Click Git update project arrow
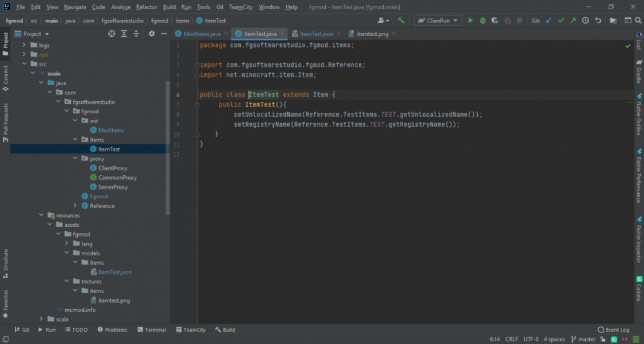The image size is (644, 344). (x=549, y=21)
